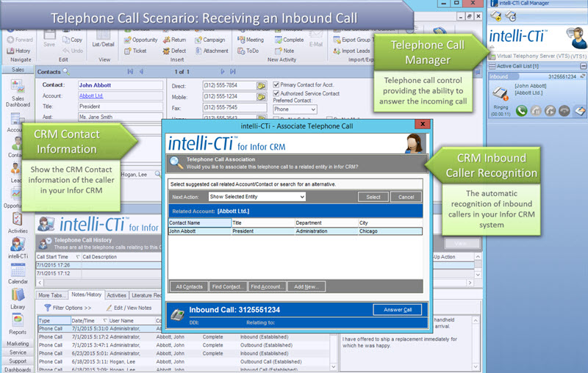Image resolution: width=588 pixels, height=373 pixels.
Task: Open the Abbott Ltd. account link
Action: 91,96
